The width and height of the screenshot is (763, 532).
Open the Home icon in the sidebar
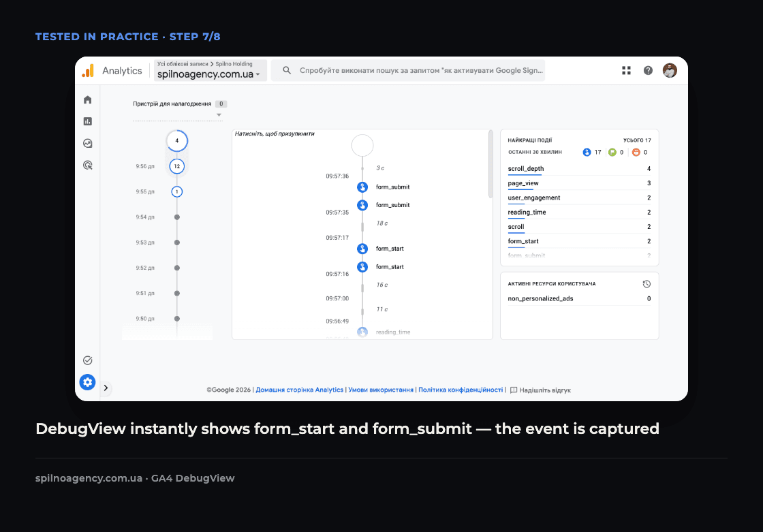coord(88,99)
